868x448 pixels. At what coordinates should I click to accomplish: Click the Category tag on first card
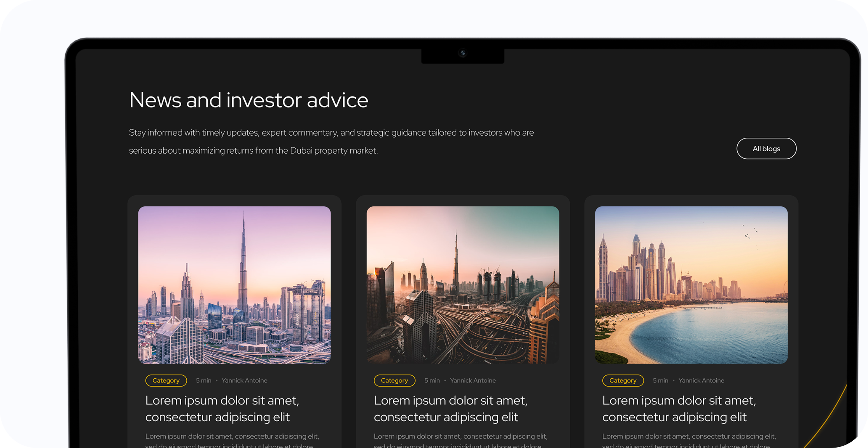pos(166,380)
